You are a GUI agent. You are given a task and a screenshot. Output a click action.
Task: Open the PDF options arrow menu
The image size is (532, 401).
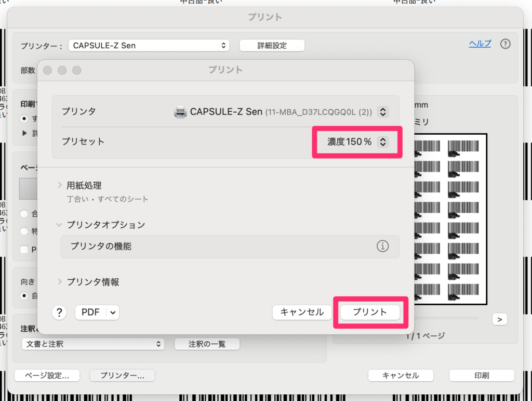point(113,312)
